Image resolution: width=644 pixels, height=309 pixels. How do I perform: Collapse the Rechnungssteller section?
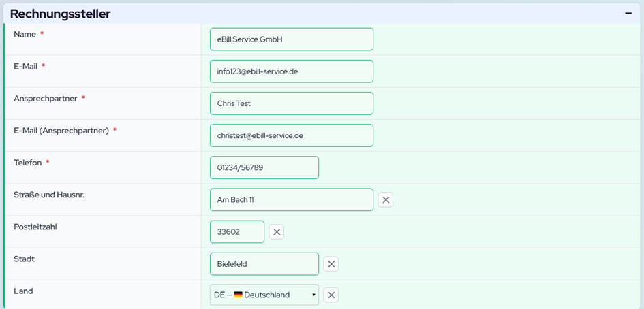[628, 13]
